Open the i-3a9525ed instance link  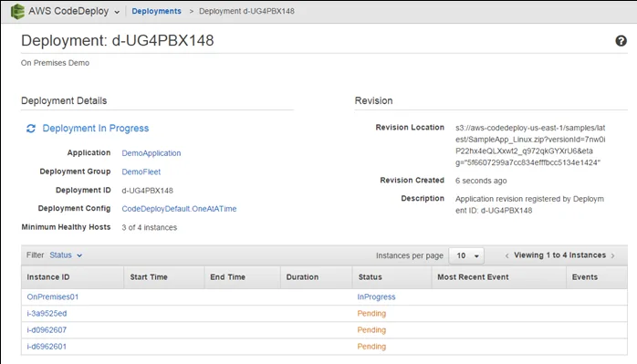[x=47, y=314]
